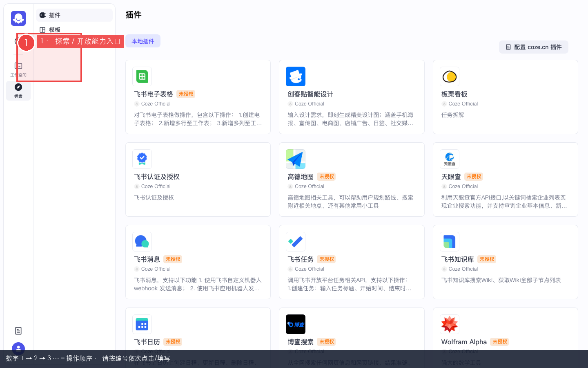Click 天眼查 description starting 利用天眼查官方API
588x368 pixels.
(504, 202)
